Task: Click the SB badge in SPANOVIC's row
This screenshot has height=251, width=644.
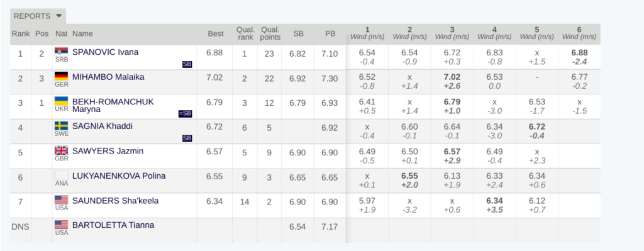Action: coord(187,64)
